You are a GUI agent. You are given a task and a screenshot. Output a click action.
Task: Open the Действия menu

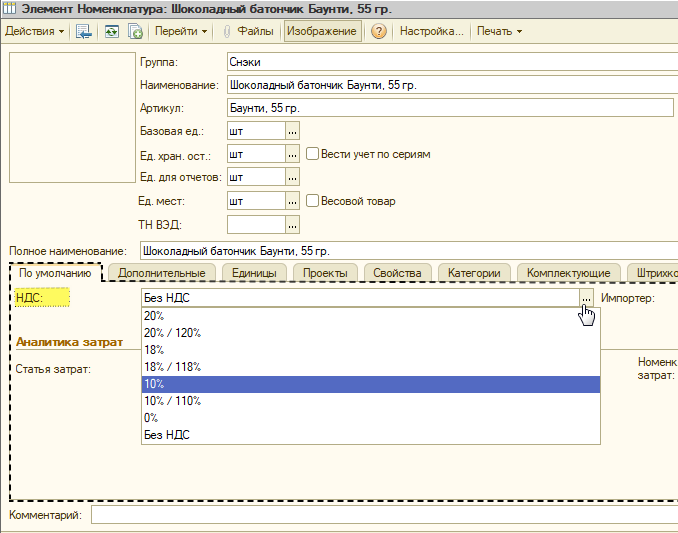[x=35, y=31]
